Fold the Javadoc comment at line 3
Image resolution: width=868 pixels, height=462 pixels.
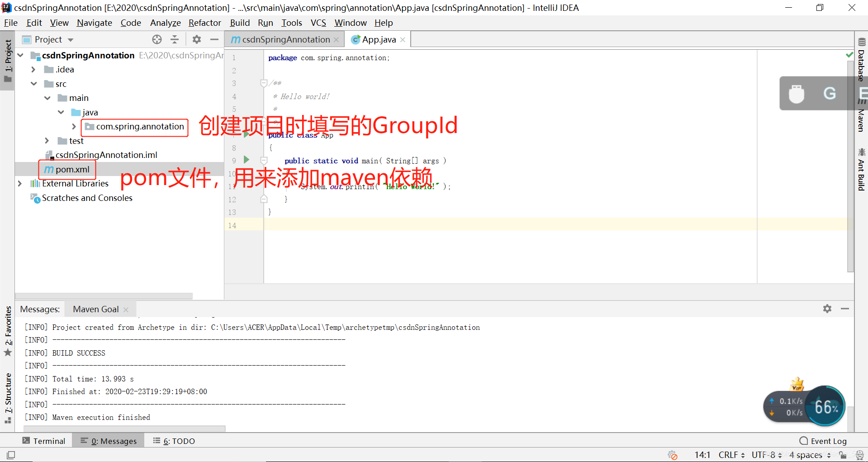click(264, 83)
